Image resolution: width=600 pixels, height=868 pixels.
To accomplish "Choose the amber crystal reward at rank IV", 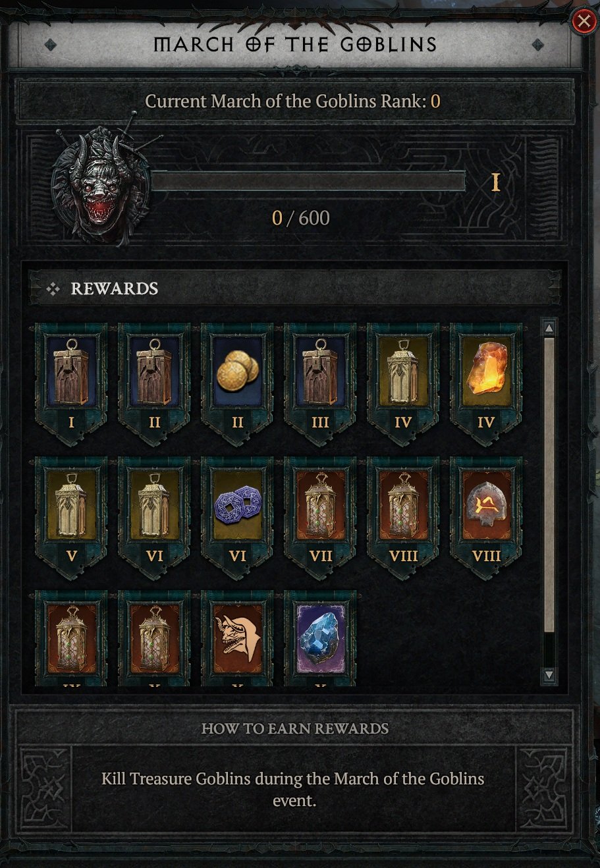I will (486, 374).
